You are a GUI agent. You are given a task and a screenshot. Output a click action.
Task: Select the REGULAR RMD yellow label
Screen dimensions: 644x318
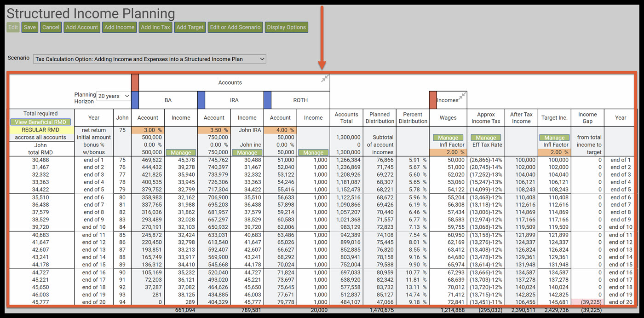[x=40, y=130]
